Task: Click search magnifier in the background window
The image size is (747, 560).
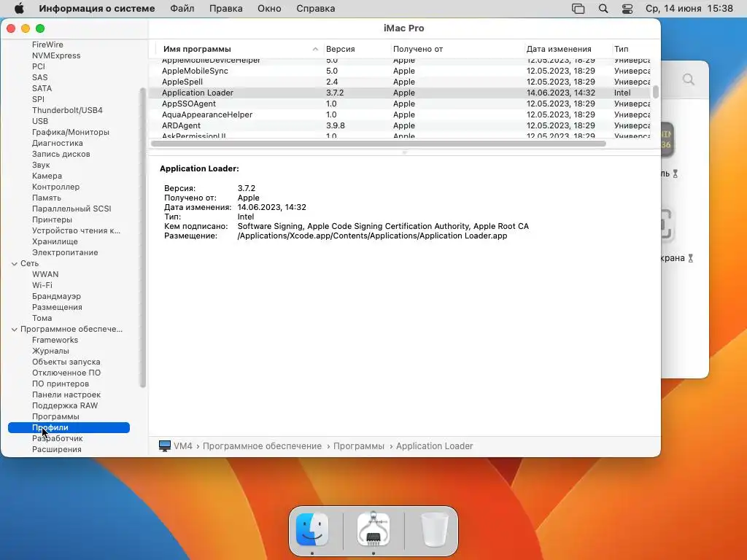Action: pyautogui.click(x=688, y=79)
